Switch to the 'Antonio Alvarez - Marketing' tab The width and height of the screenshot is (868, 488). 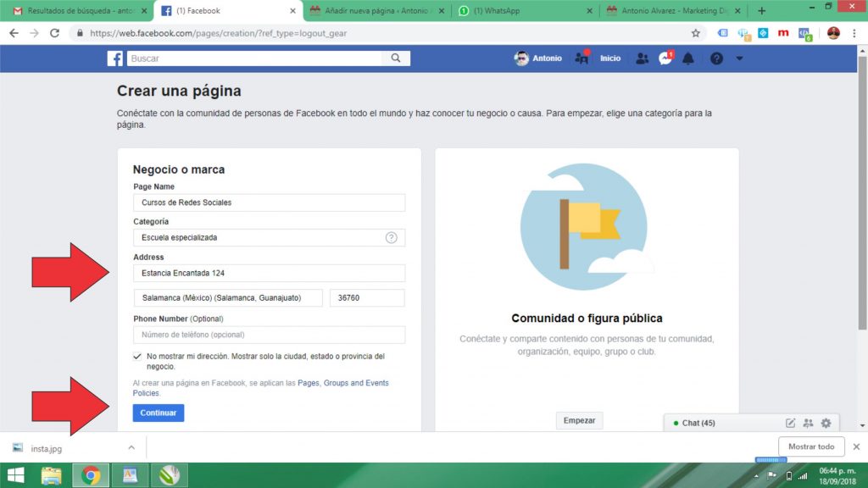(x=673, y=10)
